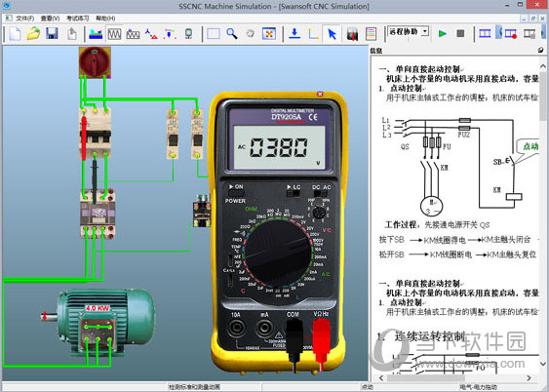Image resolution: width=549 pixels, height=392 pixels.
Task: Click the multimeter rotary range dial
Action: pyautogui.click(x=278, y=254)
